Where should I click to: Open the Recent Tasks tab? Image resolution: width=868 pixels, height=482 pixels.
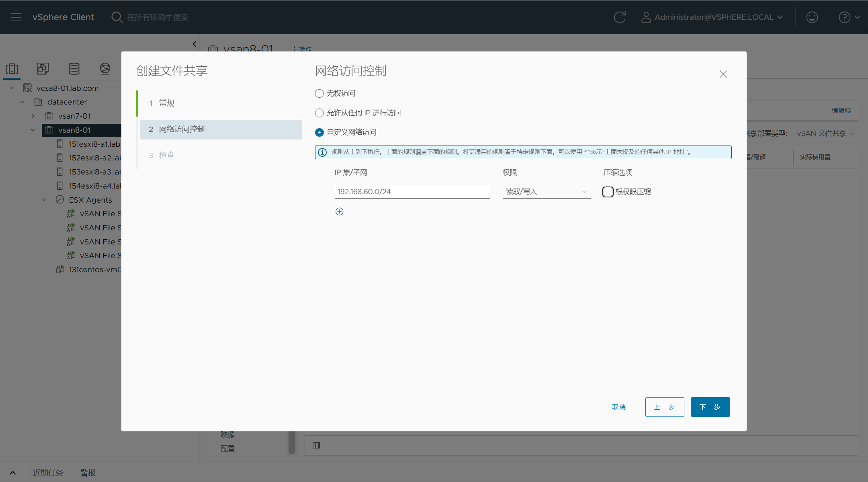(48, 473)
